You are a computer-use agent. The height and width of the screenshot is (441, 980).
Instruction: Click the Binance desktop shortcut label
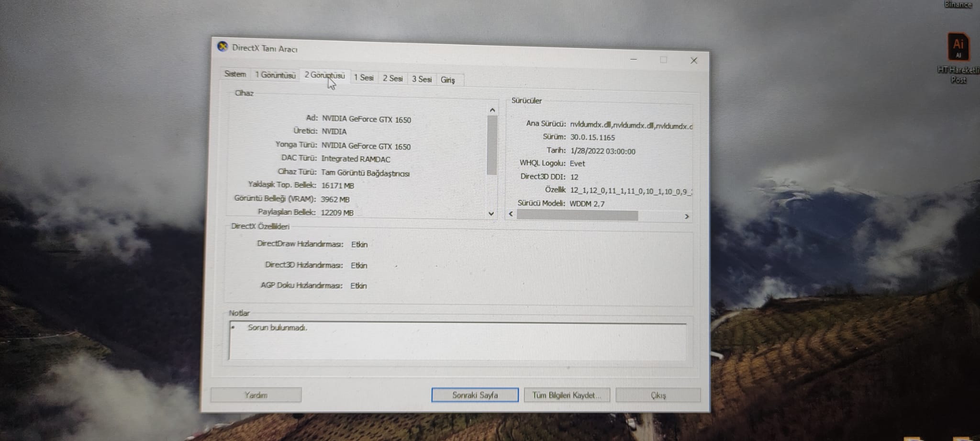click(958, 4)
